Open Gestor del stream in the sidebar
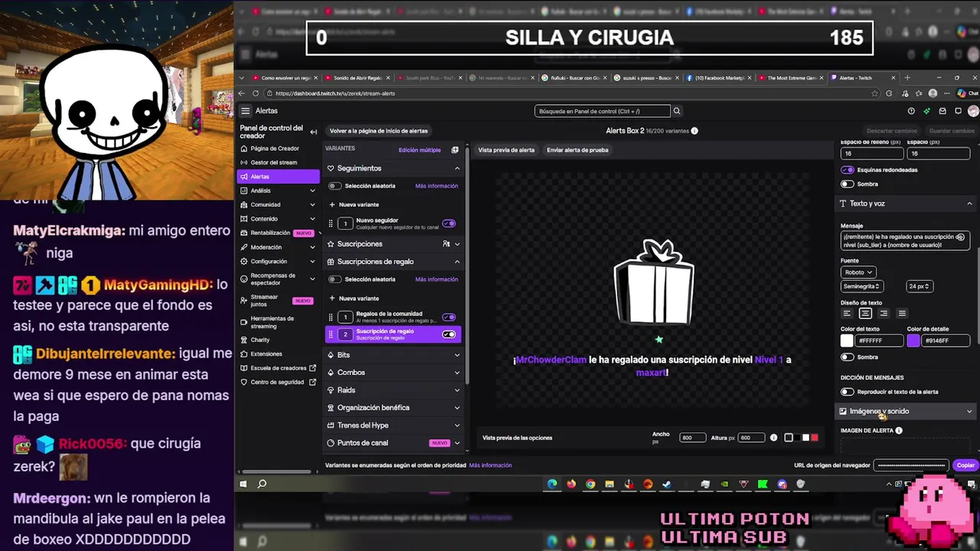Screen dimensions: 980x551 [273, 162]
